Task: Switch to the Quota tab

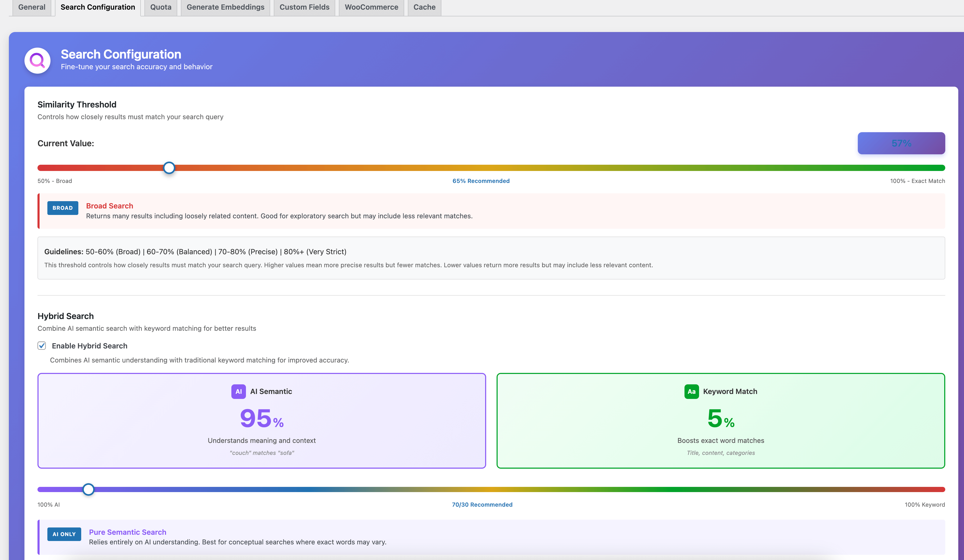Action: (161, 7)
